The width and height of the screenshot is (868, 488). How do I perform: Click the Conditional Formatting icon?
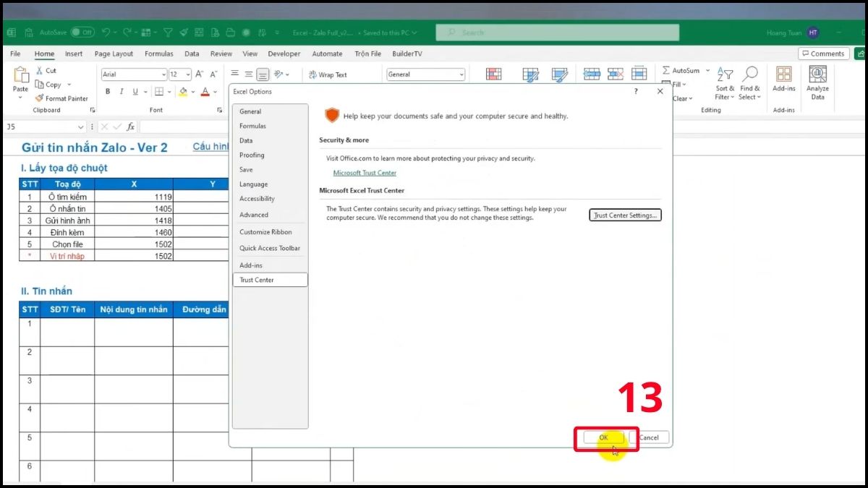point(493,74)
